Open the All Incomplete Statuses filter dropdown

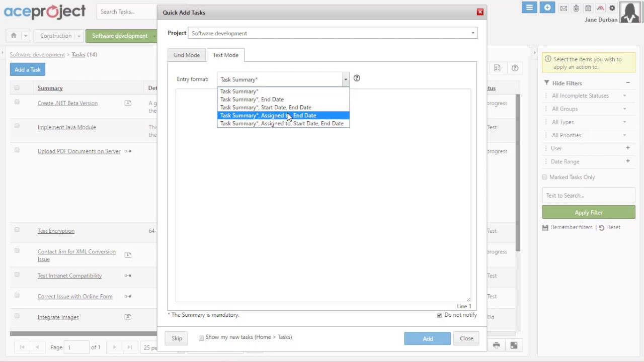point(589,96)
